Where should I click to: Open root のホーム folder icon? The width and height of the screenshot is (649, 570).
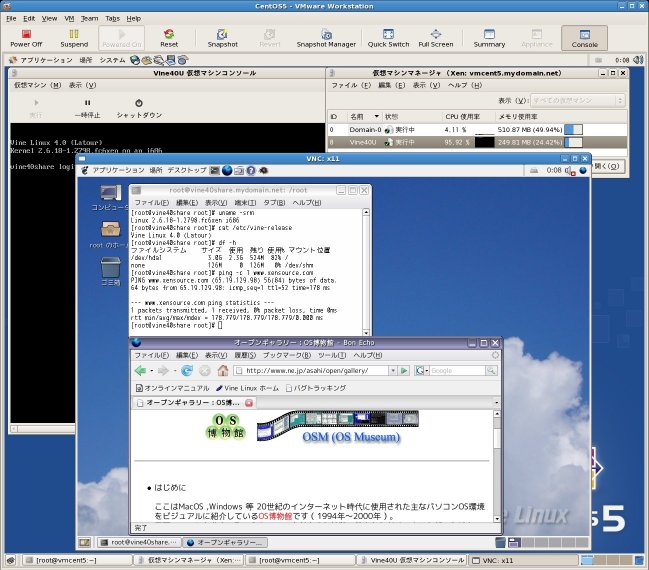(x=110, y=234)
